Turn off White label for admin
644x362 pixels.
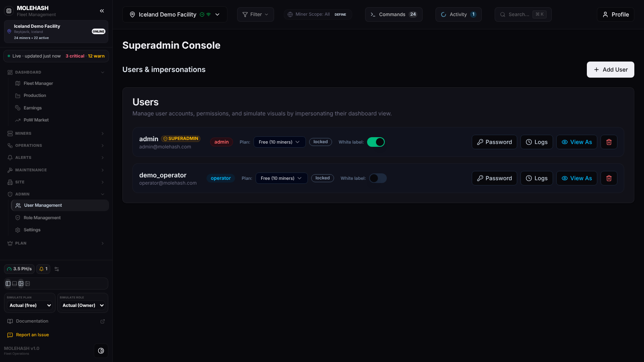[x=376, y=142]
